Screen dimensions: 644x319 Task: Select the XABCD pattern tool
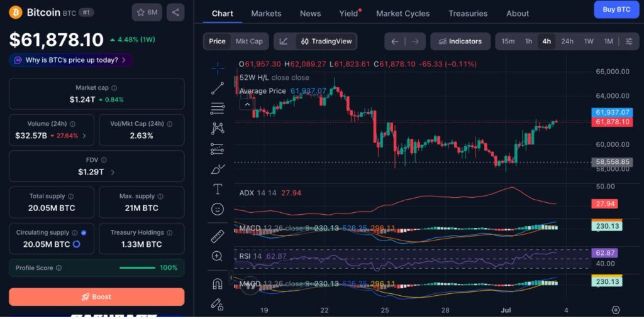tap(217, 128)
